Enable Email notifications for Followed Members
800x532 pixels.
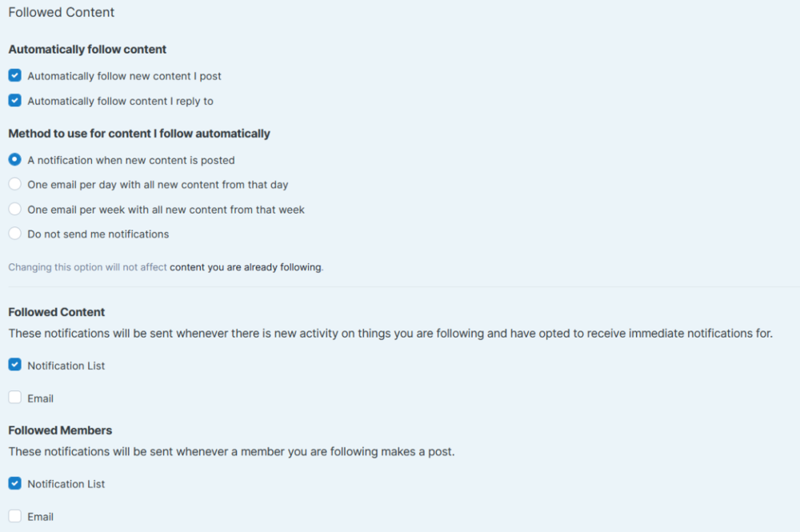14,516
